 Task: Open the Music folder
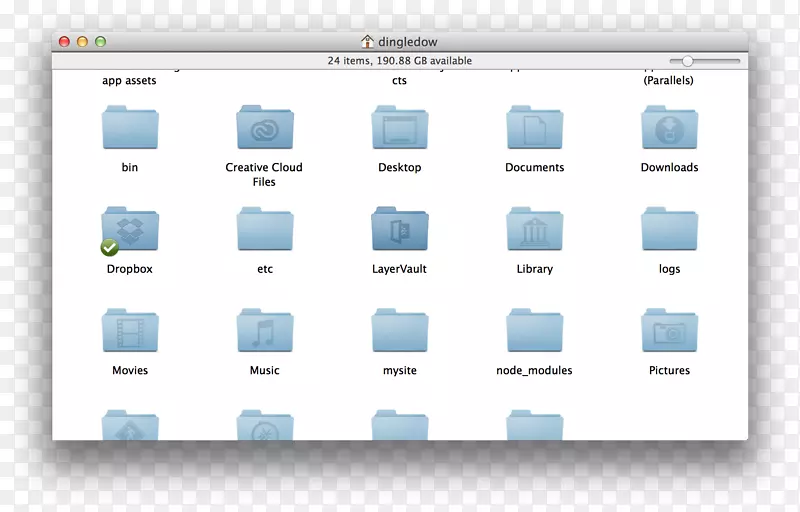point(265,331)
